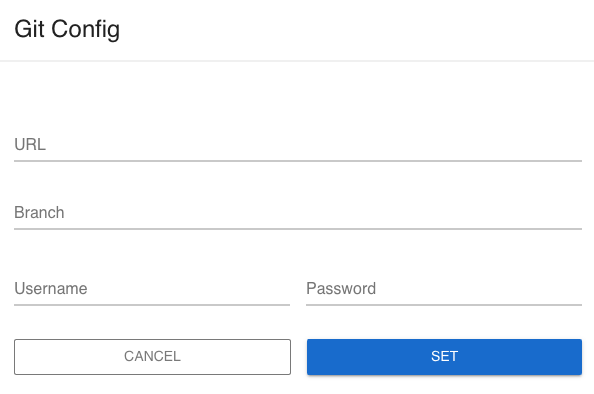594x394 pixels.
Task: Click the Username placeholder text
Action: [x=51, y=288]
